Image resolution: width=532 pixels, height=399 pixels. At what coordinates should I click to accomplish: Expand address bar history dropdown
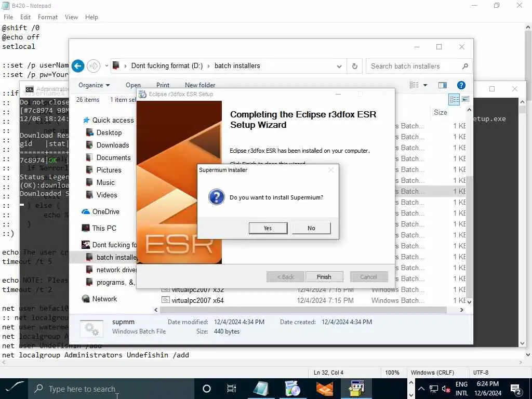point(339,66)
